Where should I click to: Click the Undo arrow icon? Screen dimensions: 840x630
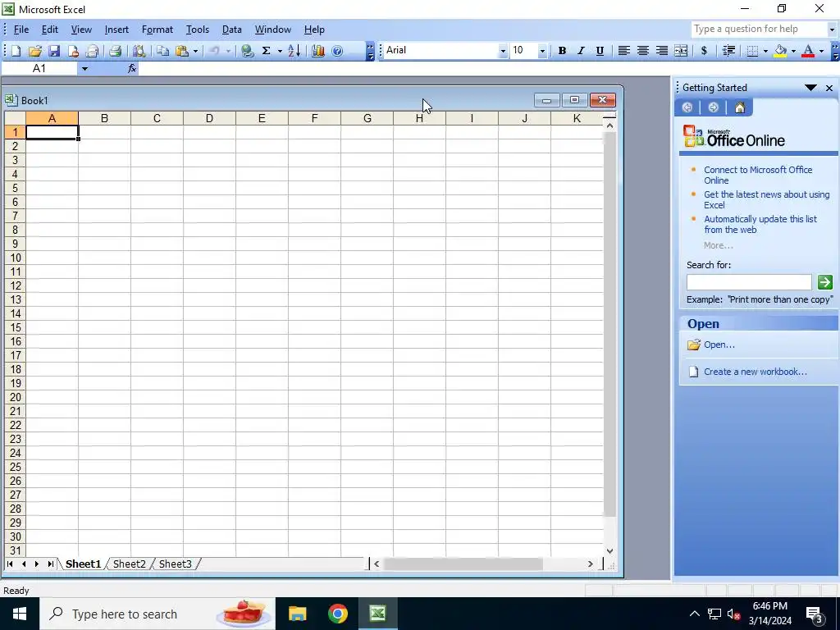pos(214,51)
